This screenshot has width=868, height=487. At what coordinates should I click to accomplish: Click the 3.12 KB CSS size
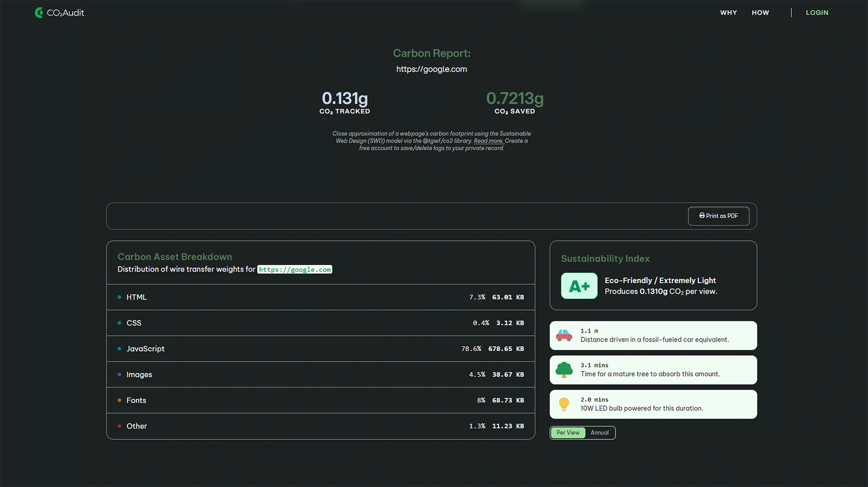(510, 323)
